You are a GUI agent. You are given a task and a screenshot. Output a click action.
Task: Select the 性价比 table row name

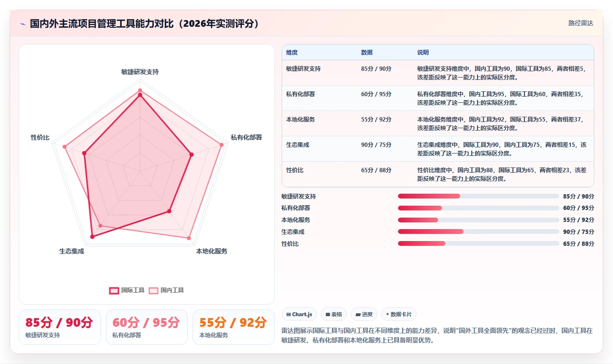pyautogui.click(x=295, y=170)
